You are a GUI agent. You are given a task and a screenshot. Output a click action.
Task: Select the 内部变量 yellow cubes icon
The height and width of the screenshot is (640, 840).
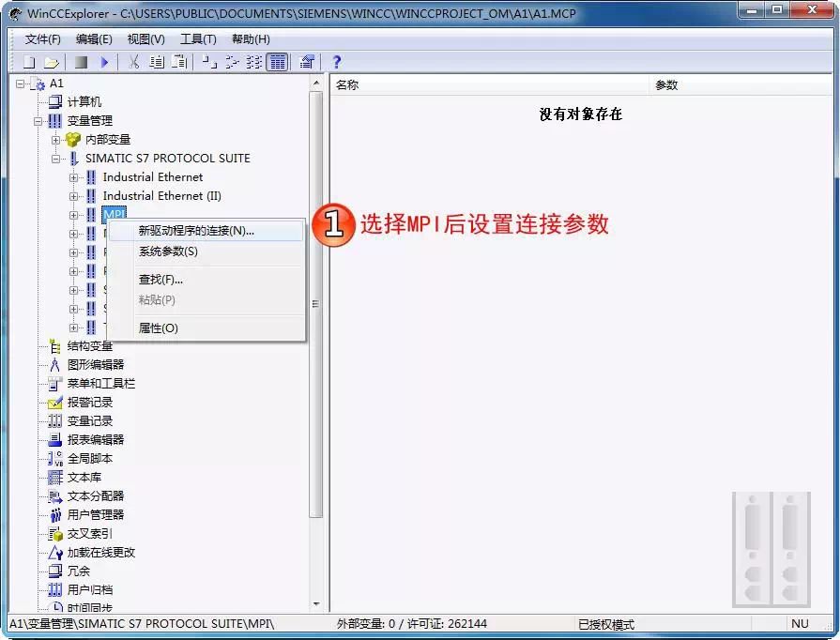pyautogui.click(x=73, y=139)
